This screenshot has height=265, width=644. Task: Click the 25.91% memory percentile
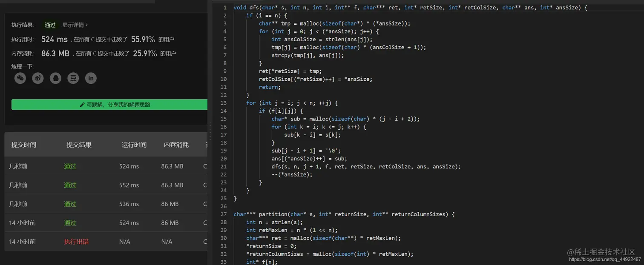pos(145,53)
